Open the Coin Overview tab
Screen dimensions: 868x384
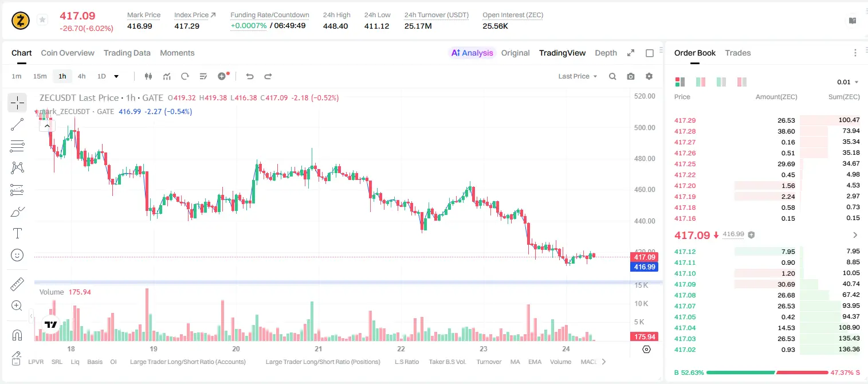tap(68, 53)
